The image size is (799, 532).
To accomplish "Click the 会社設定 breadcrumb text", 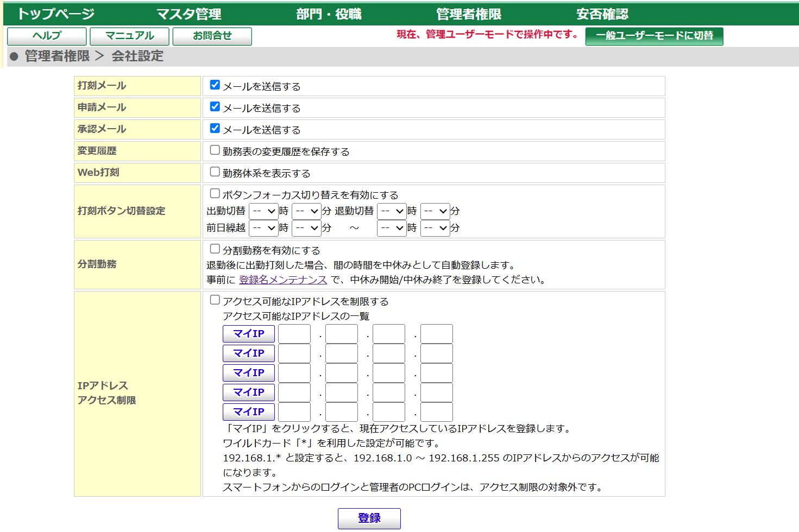I will pyautogui.click(x=137, y=56).
